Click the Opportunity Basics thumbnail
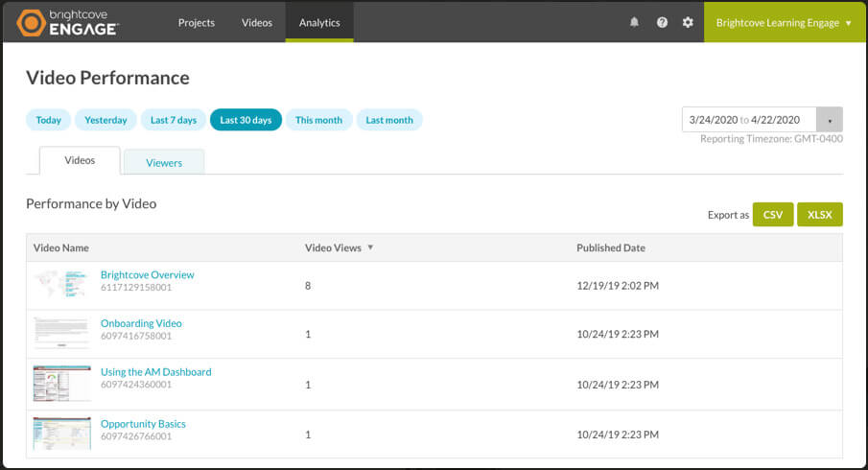Screen dimensions: 868x470 (x=61, y=433)
